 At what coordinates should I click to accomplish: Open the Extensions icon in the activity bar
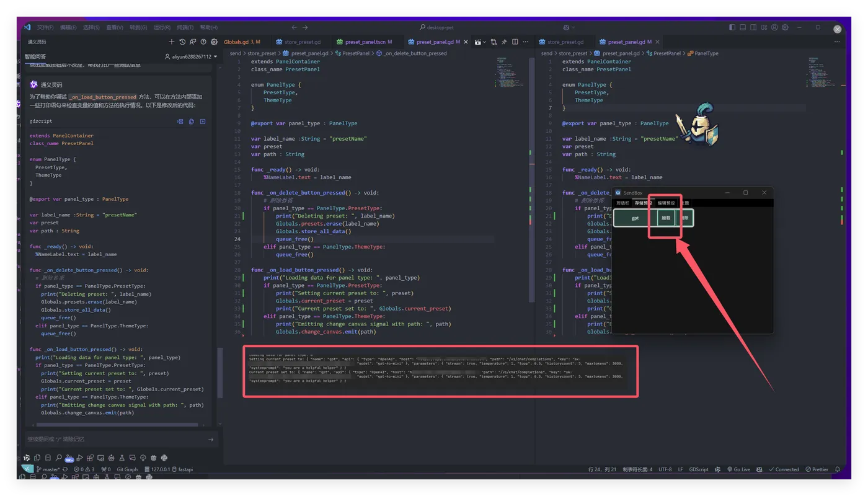click(90, 458)
